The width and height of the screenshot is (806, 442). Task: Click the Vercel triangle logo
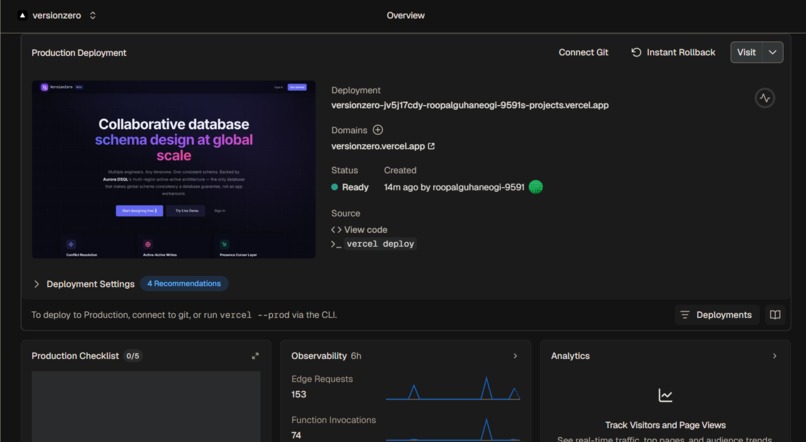pyautogui.click(x=22, y=15)
